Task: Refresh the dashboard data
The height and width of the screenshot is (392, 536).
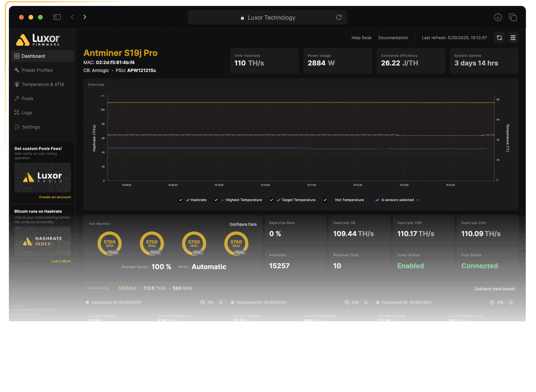Action: click(499, 37)
